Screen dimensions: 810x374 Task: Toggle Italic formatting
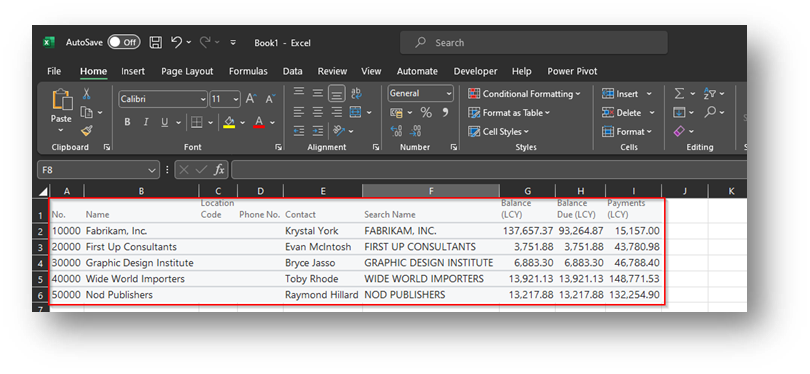pyautogui.click(x=146, y=122)
